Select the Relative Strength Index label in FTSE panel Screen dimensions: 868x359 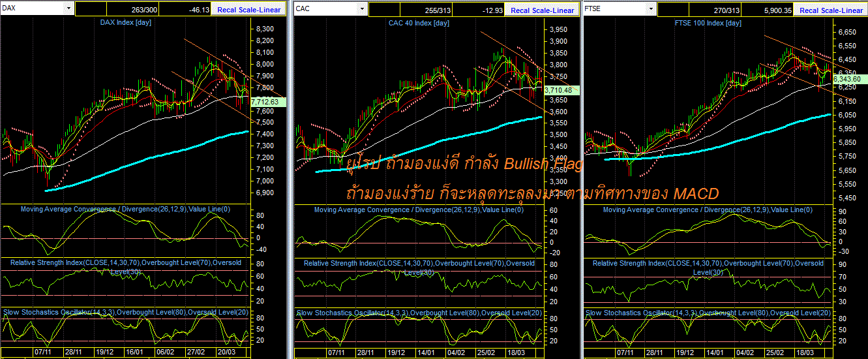pos(708,266)
